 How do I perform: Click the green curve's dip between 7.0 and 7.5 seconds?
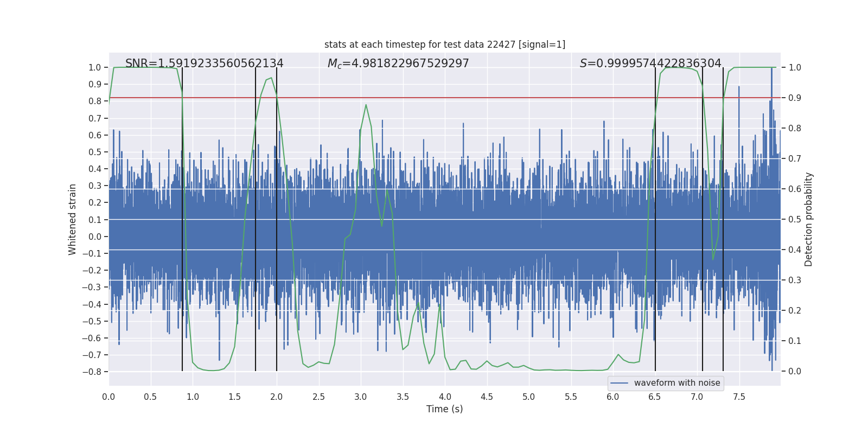coord(713,259)
